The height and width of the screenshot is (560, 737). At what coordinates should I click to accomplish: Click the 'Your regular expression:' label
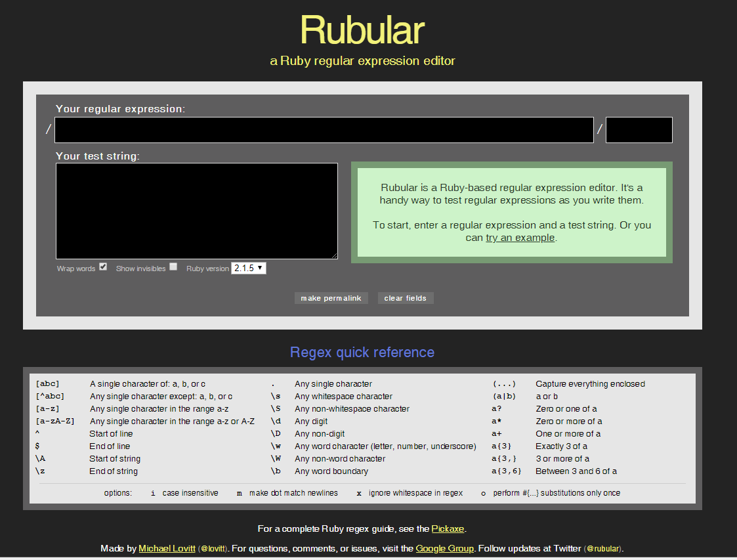[x=120, y=108]
